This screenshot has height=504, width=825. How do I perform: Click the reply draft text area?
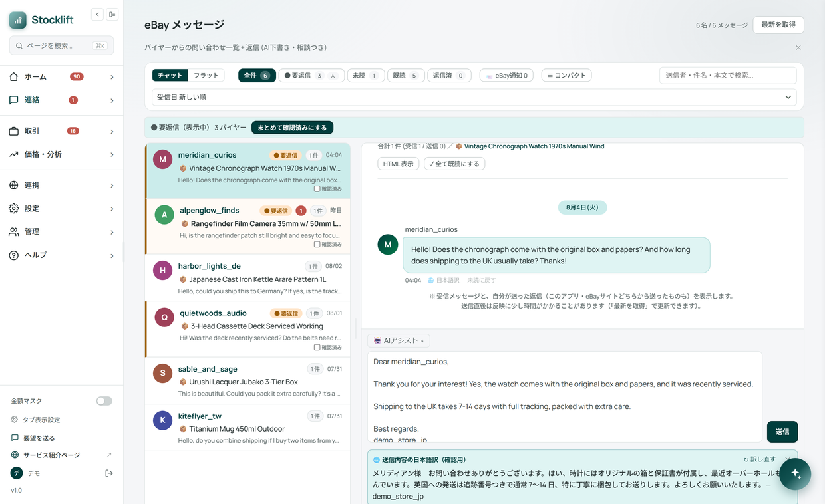pyautogui.click(x=565, y=397)
